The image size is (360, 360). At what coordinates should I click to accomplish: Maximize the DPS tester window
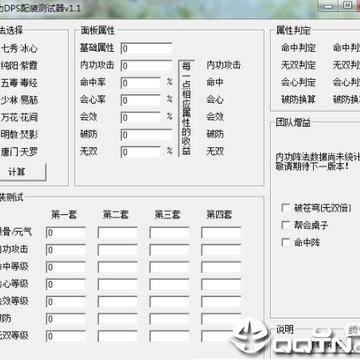[347, 5]
